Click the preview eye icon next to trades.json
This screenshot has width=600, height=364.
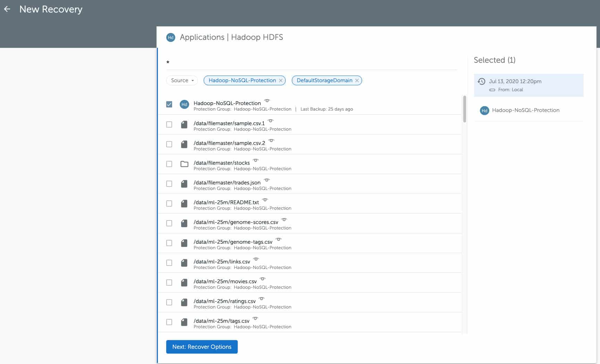267,180
